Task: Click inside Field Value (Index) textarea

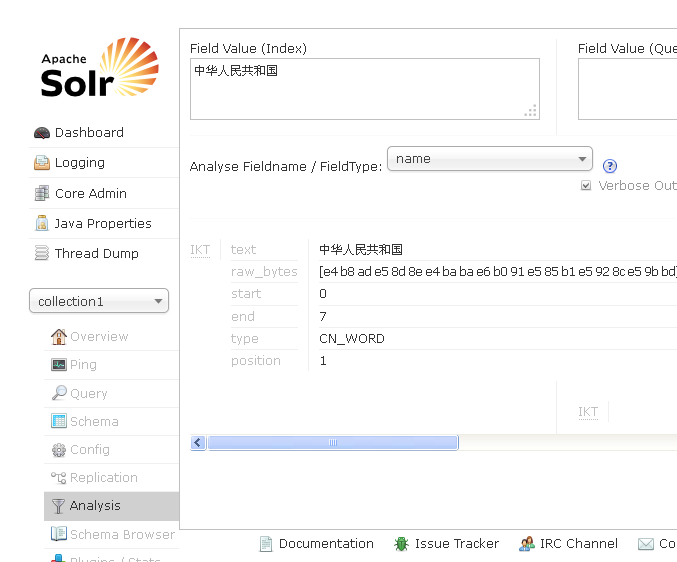Action: [365, 89]
